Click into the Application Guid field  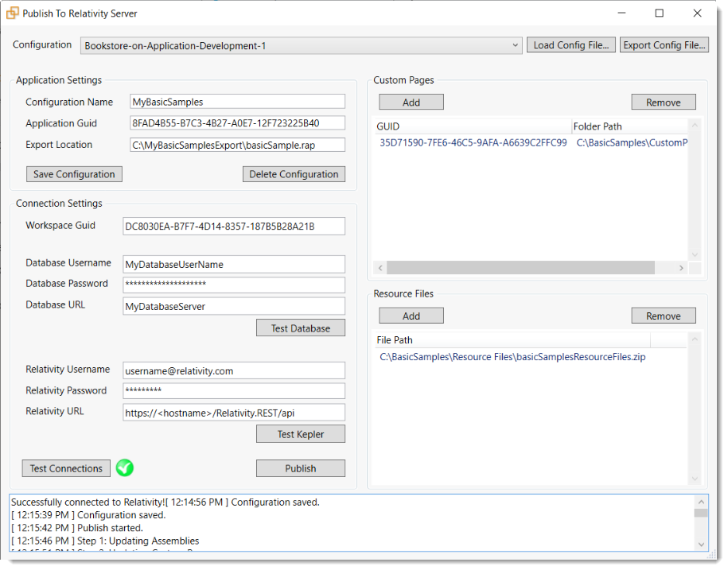pyautogui.click(x=237, y=123)
